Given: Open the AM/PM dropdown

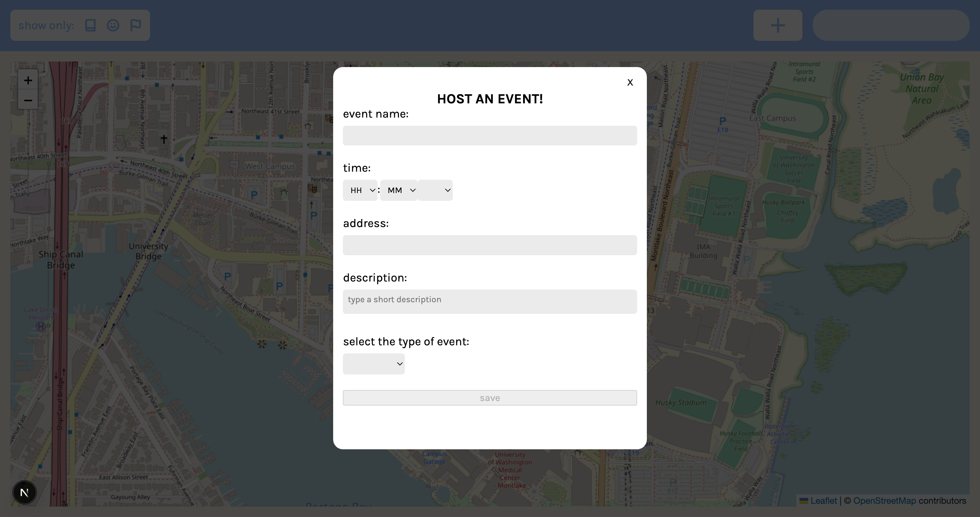Looking at the screenshot, I should [435, 190].
